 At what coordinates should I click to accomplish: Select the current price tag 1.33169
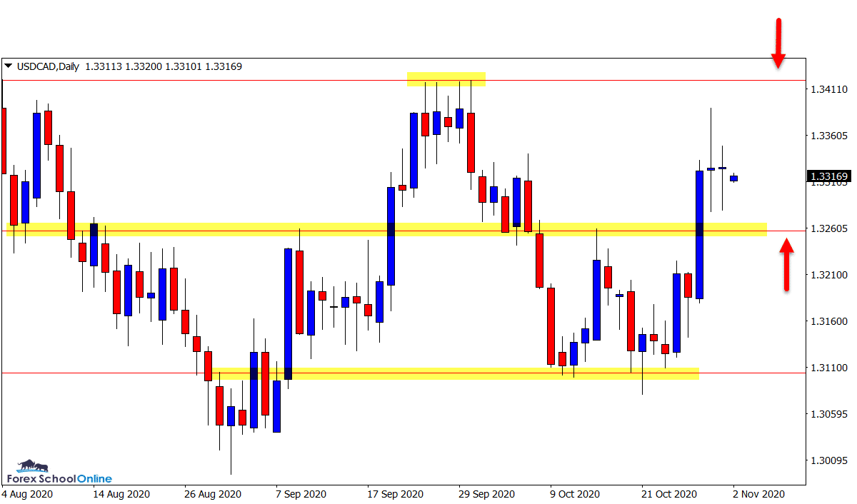click(828, 176)
